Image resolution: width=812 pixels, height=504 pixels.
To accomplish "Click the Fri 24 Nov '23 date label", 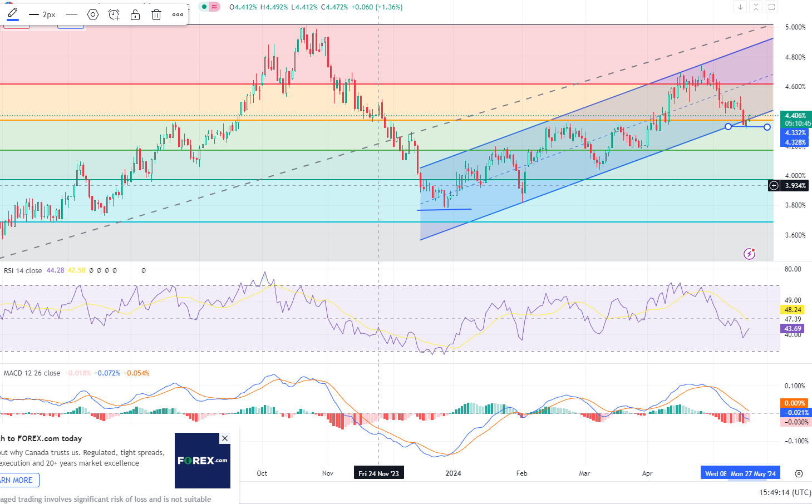I will [378, 473].
